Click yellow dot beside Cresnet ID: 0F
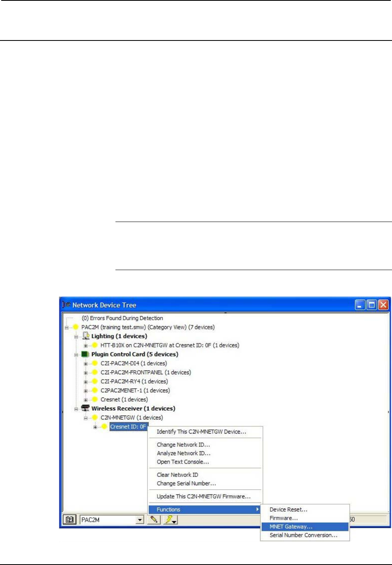 (x=104, y=427)
